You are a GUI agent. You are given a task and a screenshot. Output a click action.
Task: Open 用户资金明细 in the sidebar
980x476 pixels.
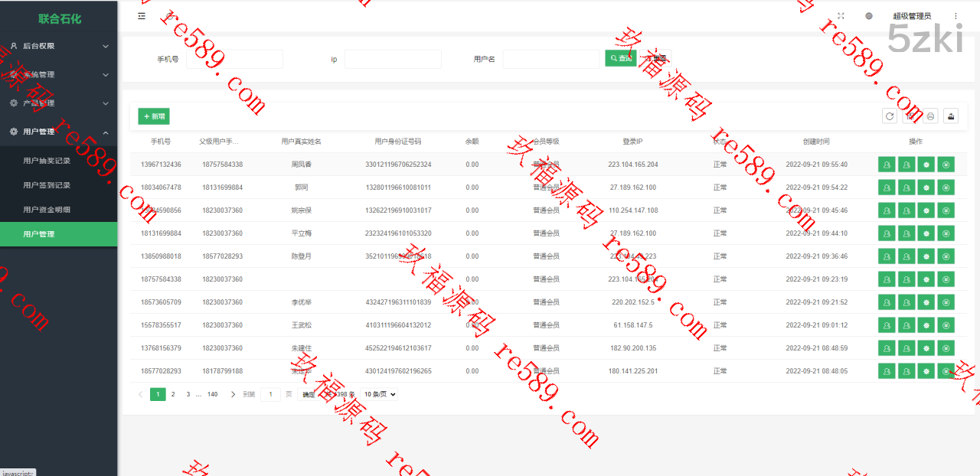[47, 210]
